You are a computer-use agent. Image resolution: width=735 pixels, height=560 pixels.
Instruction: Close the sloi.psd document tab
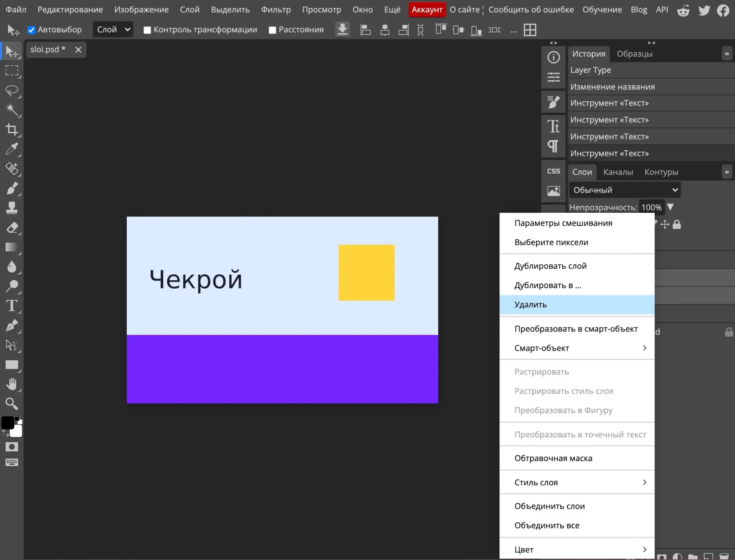click(x=78, y=50)
